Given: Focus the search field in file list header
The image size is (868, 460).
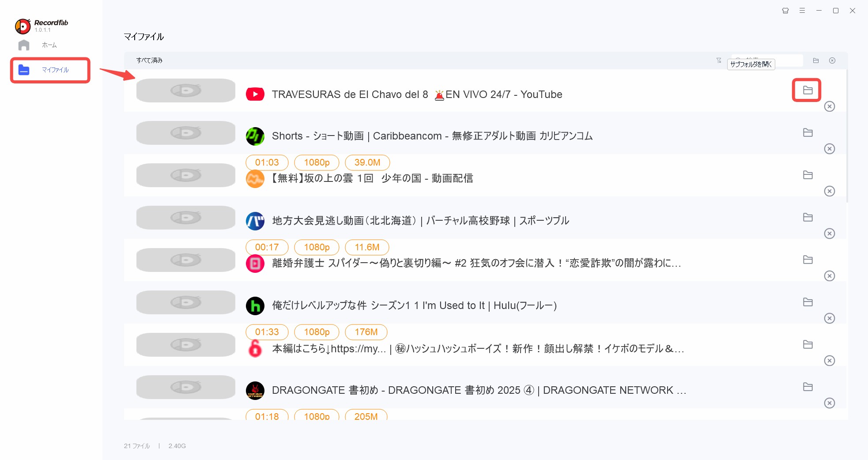Looking at the screenshot, I should [767, 60].
